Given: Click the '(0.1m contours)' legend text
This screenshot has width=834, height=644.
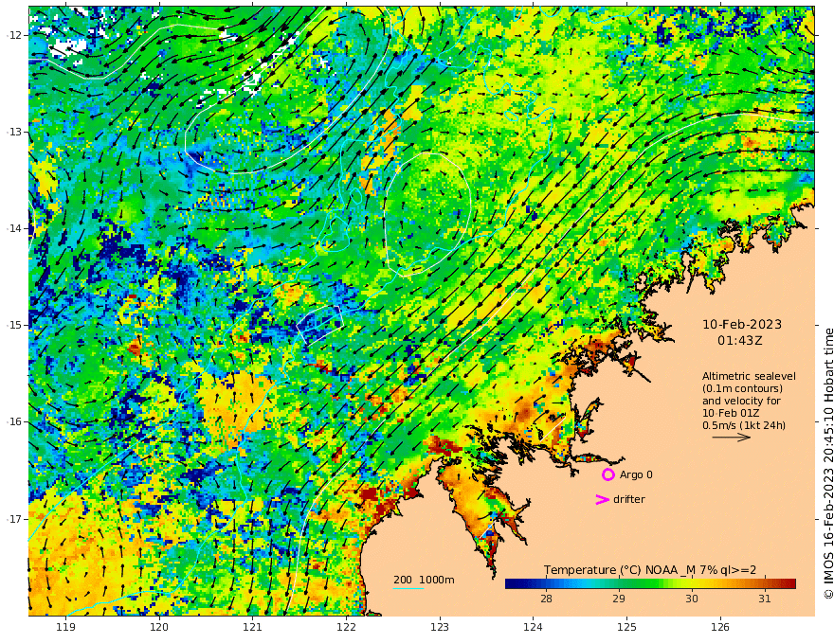Looking at the screenshot, I should coord(742,388).
